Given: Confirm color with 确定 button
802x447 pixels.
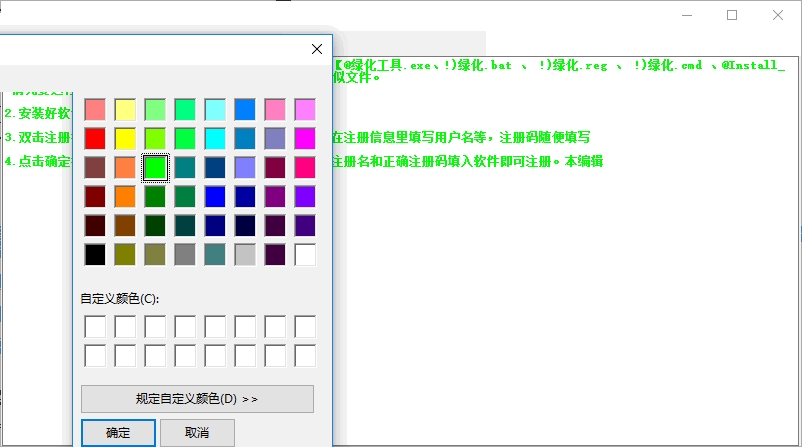Looking at the screenshot, I should click(x=118, y=433).
